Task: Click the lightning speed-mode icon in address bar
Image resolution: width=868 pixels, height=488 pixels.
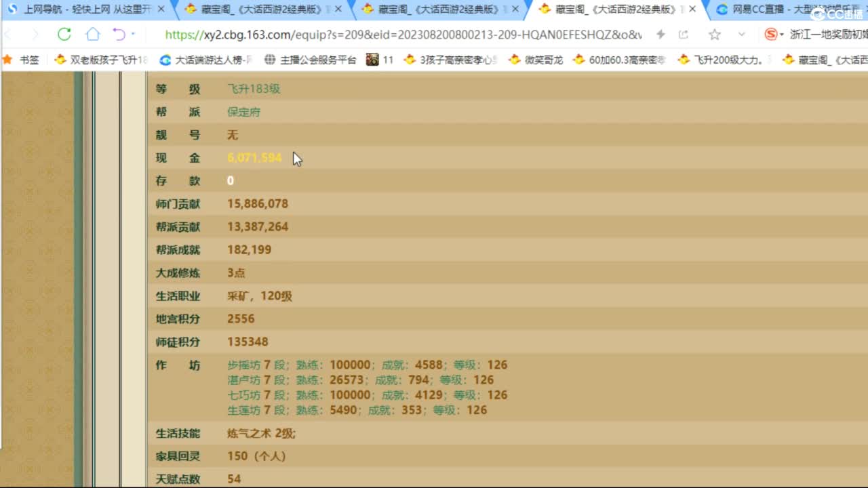Action: pyautogui.click(x=660, y=35)
